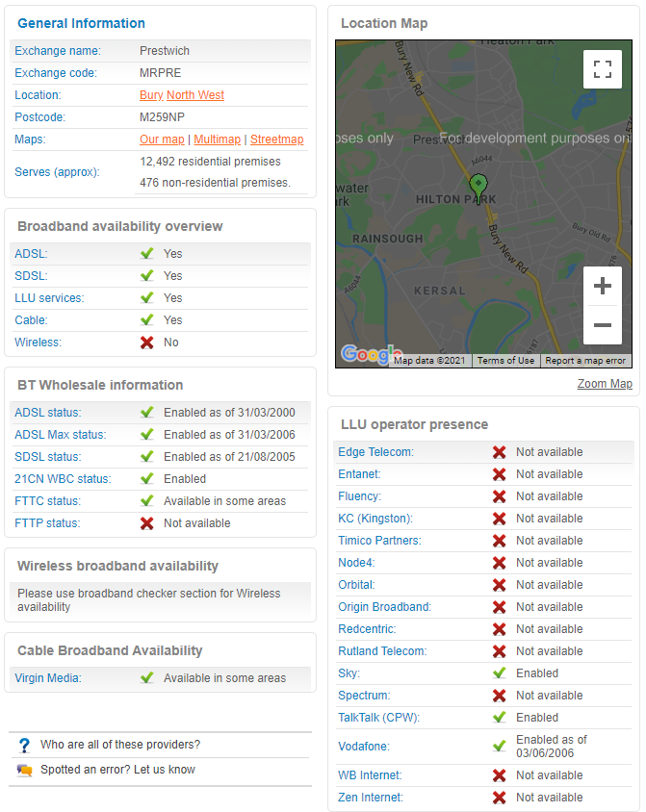Screen dimensions: 646x812
Task: Click the red cross beside KC (Kingston)
Action: point(500,519)
